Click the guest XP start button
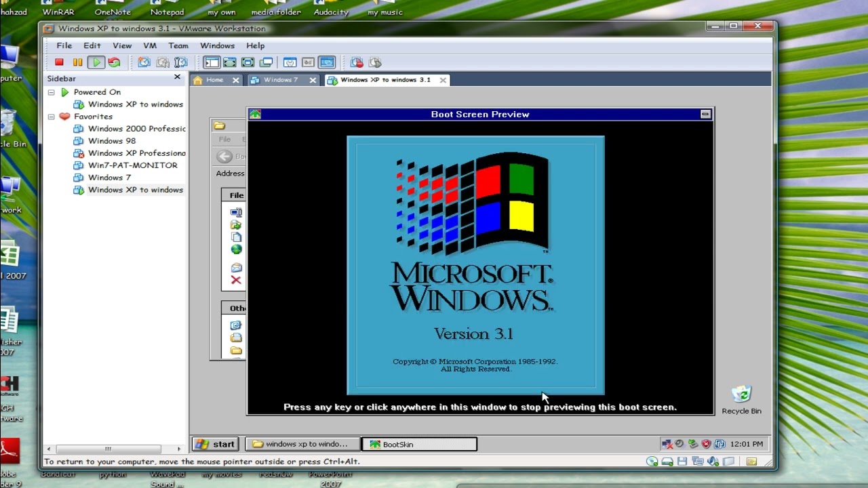The image size is (868, 488). coord(216,444)
